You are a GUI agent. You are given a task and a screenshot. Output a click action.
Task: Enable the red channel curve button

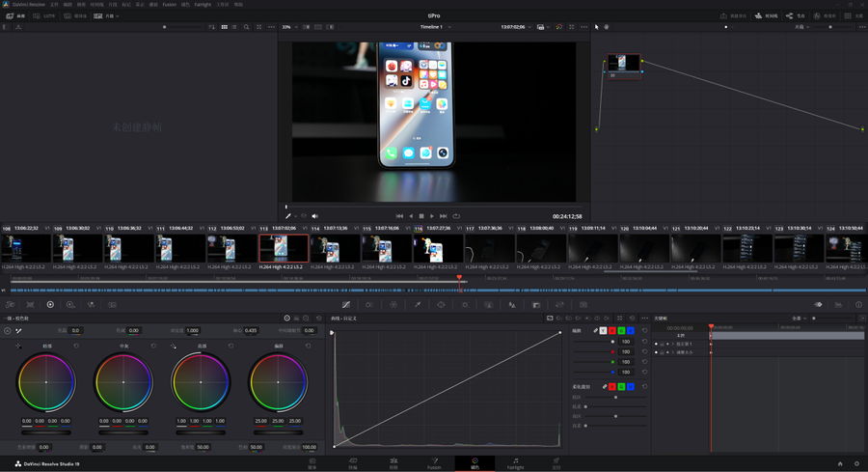click(x=612, y=331)
